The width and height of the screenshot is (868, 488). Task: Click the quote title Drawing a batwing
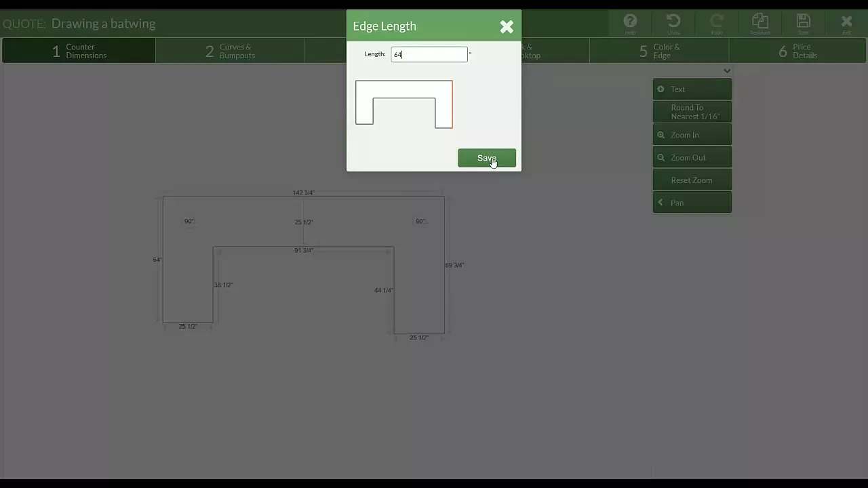103,24
